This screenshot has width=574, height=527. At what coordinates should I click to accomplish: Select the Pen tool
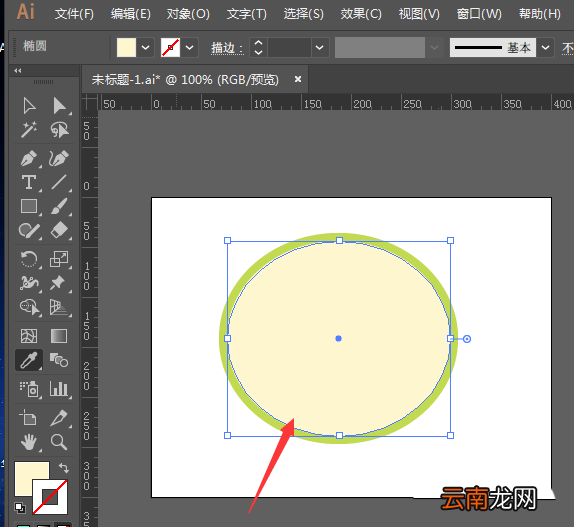(x=29, y=158)
